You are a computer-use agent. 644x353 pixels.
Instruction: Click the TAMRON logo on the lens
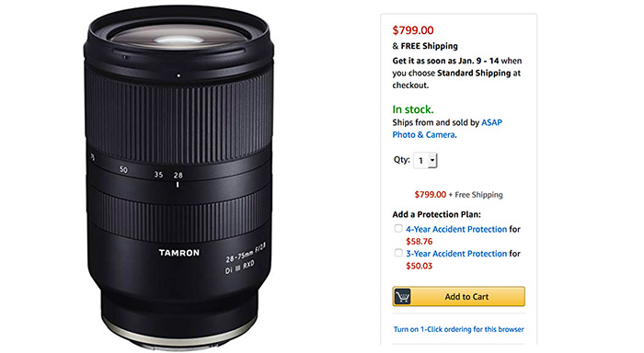[x=179, y=253]
